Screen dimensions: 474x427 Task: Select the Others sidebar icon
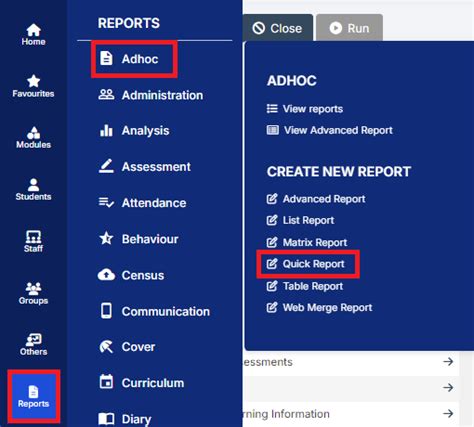[33, 340]
